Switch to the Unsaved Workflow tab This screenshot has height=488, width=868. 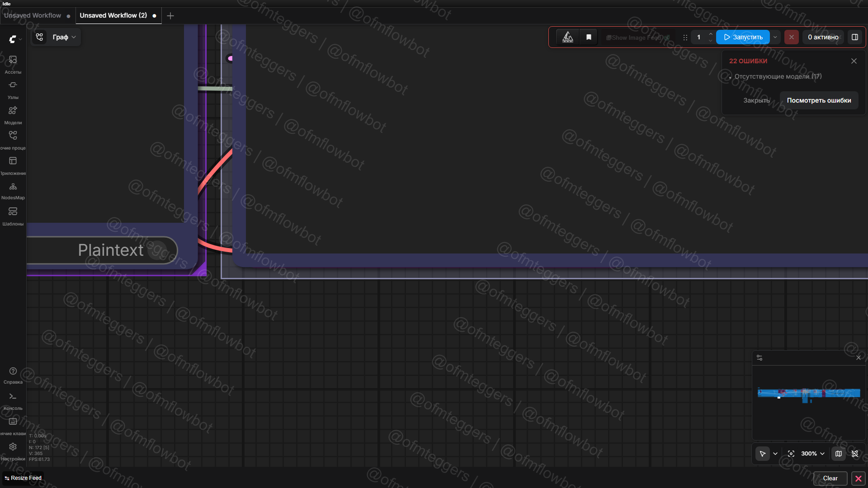pos(33,15)
